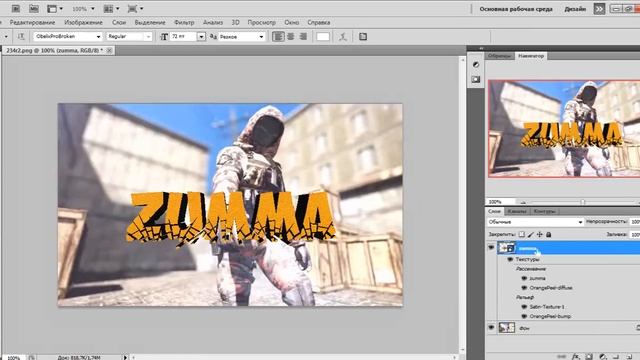The width and height of the screenshot is (640, 360).
Task: Add a layer style with fx button
Action: 576,356
